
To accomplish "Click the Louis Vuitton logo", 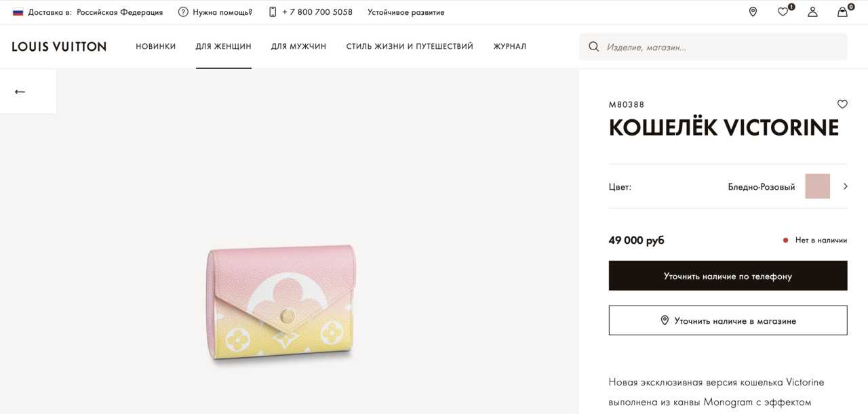I will (59, 47).
